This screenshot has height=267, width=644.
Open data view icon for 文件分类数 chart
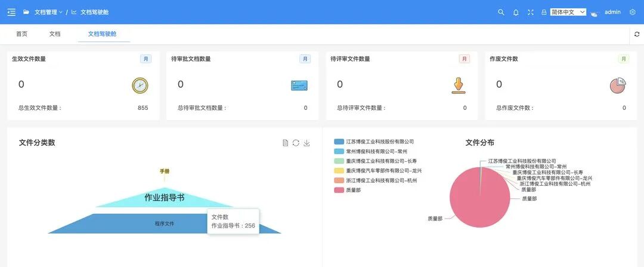point(286,143)
